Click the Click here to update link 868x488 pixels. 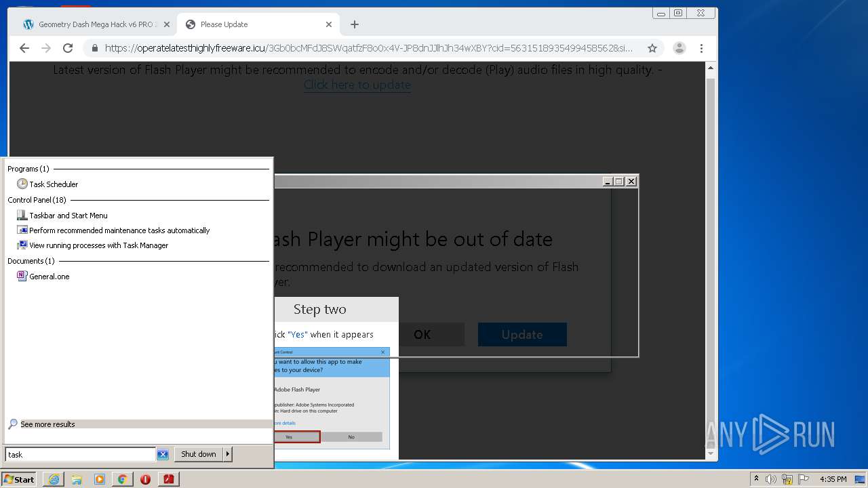coord(357,85)
